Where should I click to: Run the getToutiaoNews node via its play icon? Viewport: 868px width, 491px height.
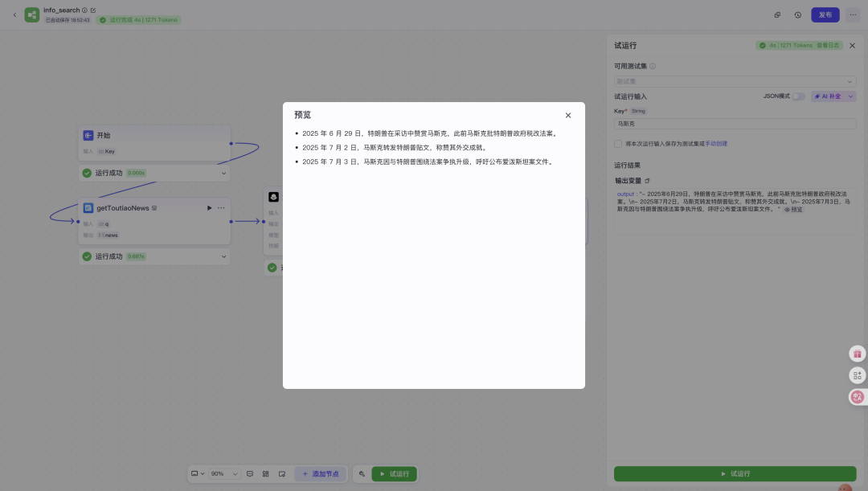[210, 207]
